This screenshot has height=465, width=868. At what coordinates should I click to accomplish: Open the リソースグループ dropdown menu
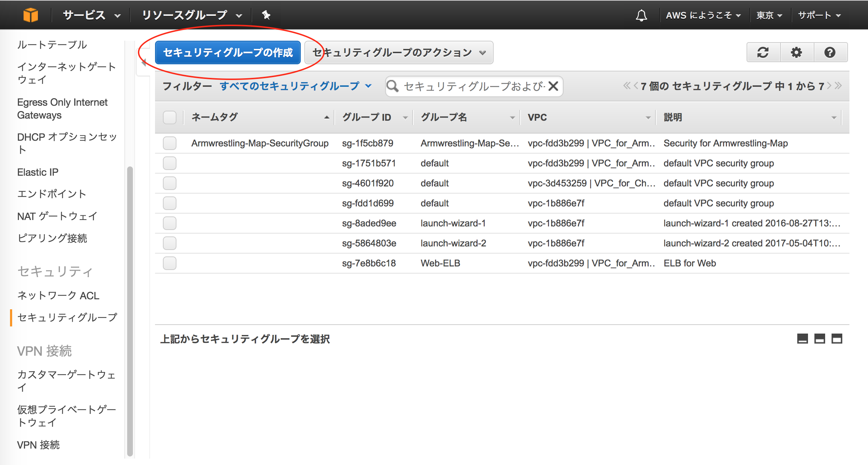pos(192,15)
